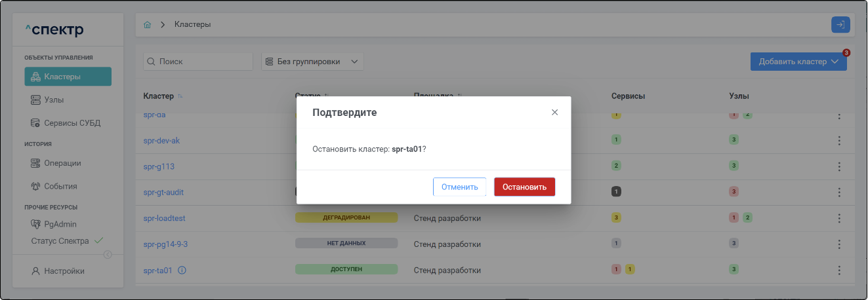Open the spr-loadtest cluster link

pos(164,218)
